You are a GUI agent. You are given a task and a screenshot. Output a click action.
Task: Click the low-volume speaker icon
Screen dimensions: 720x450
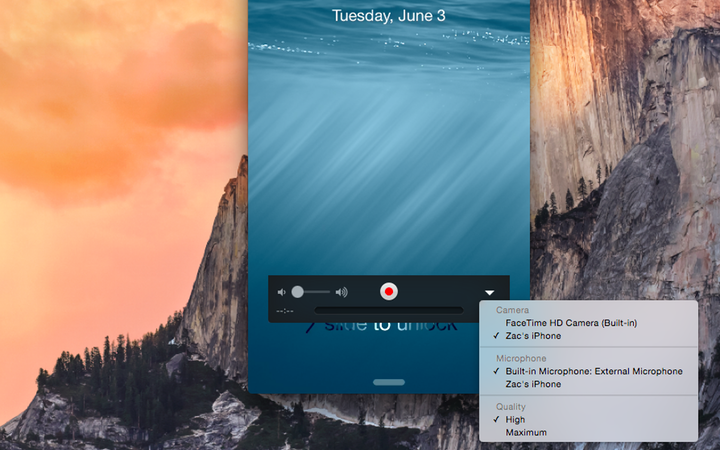tap(282, 292)
